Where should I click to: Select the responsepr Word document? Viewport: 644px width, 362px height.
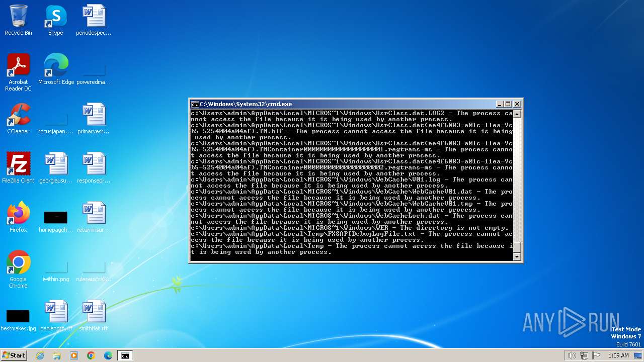(x=94, y=168)
